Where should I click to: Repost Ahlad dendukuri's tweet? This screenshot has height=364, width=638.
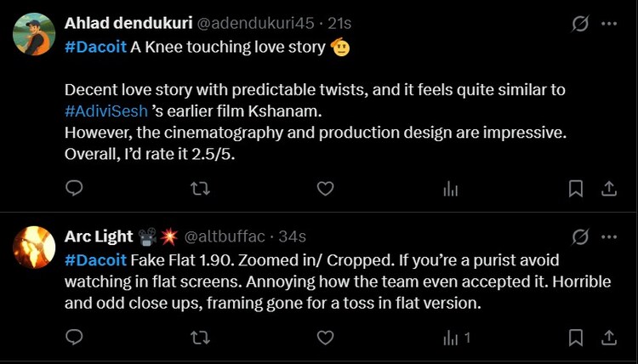(x=200, y=189)
